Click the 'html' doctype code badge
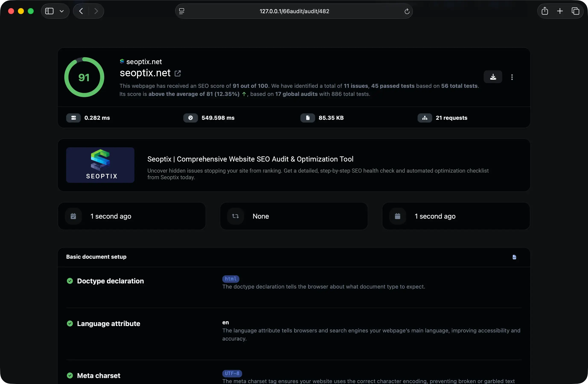Screen dimensions: 588x384 tap(231, 279)
